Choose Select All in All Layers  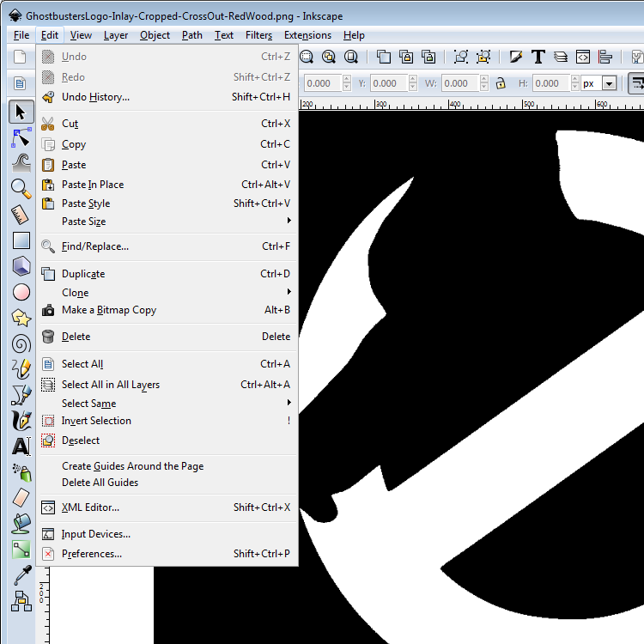[167, 385]
